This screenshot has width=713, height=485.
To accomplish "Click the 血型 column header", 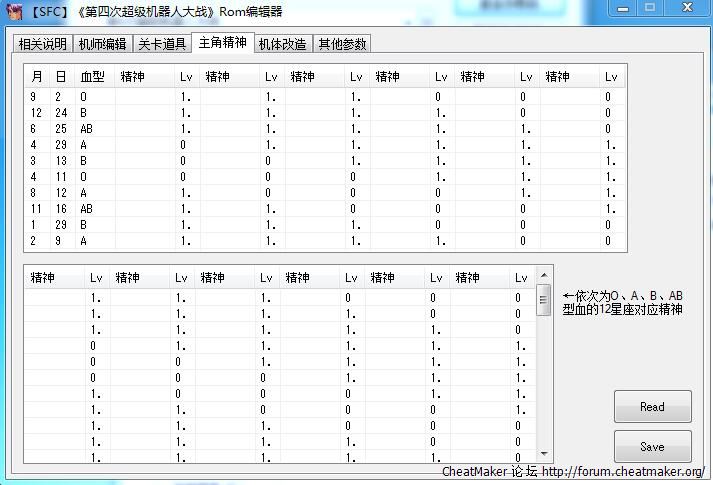I will [92, 76].
